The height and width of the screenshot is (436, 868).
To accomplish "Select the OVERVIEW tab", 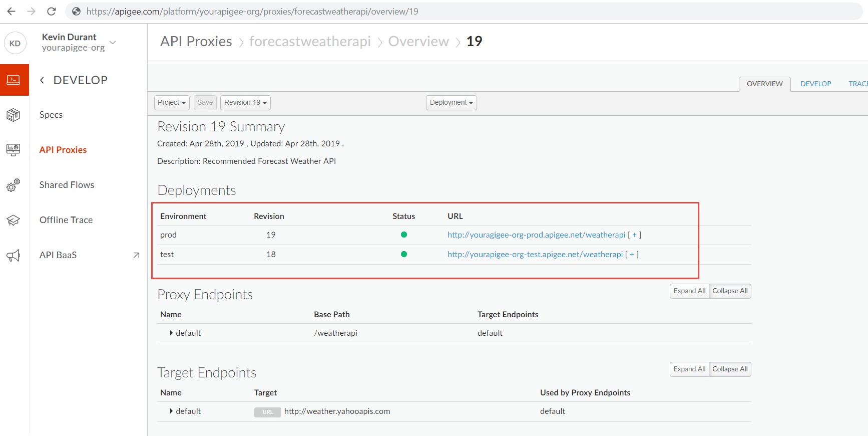I will pyautogui.click(x=764, y=84).
